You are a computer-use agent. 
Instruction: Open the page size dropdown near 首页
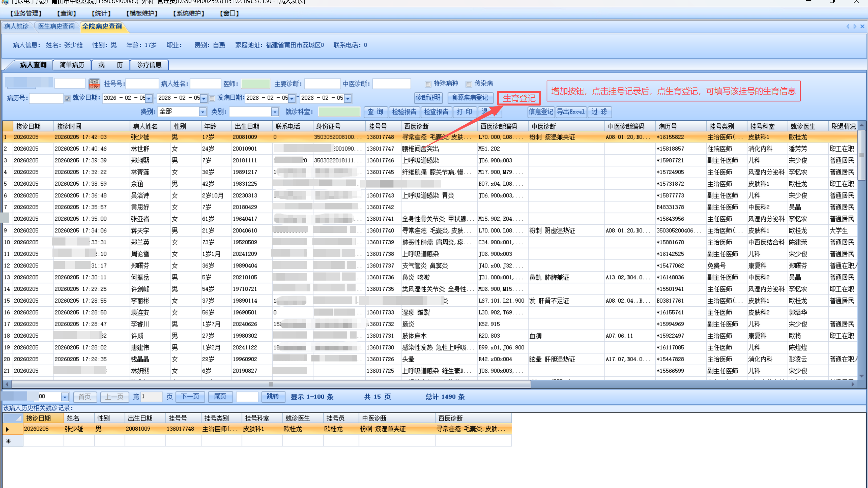coord(64,397)
